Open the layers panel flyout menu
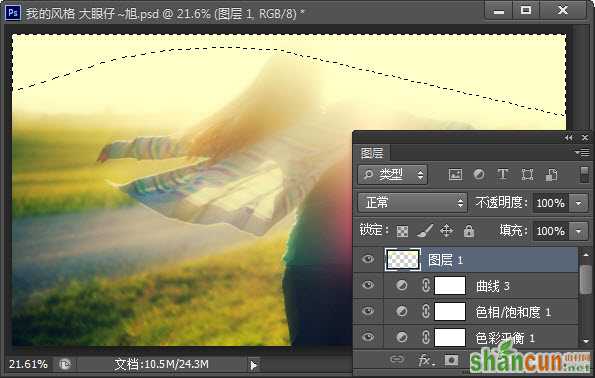The height and width of the screenshot is (378, 595). click(x=582, y=153)
